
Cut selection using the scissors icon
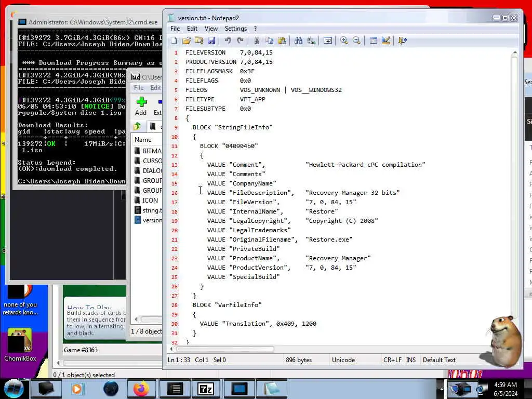coord(257,41)
